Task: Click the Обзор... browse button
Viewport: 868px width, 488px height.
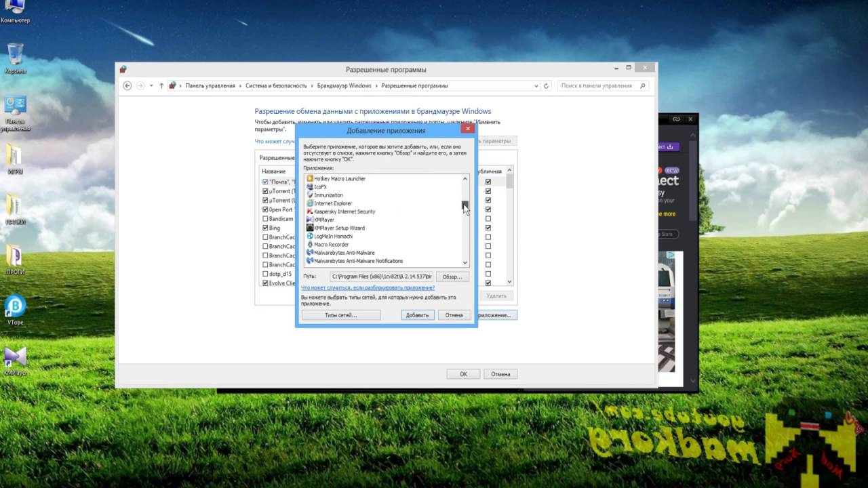Action: [x=452, y=277]
